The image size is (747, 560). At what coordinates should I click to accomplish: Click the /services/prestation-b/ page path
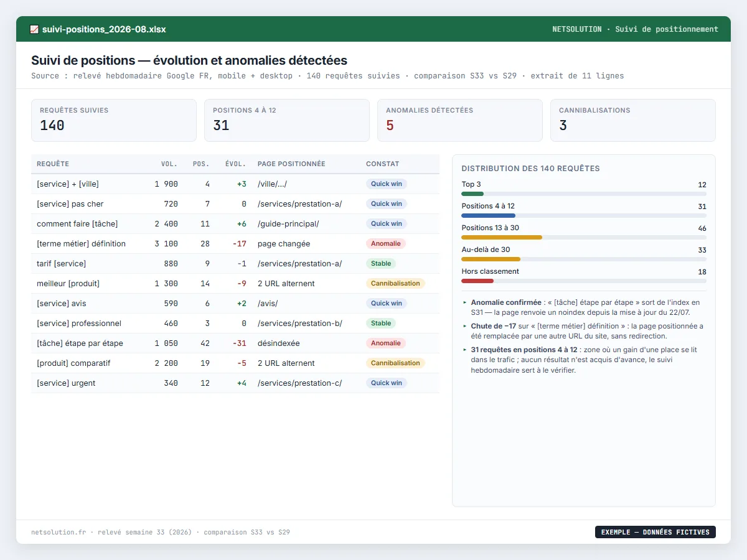coord(300,324)
